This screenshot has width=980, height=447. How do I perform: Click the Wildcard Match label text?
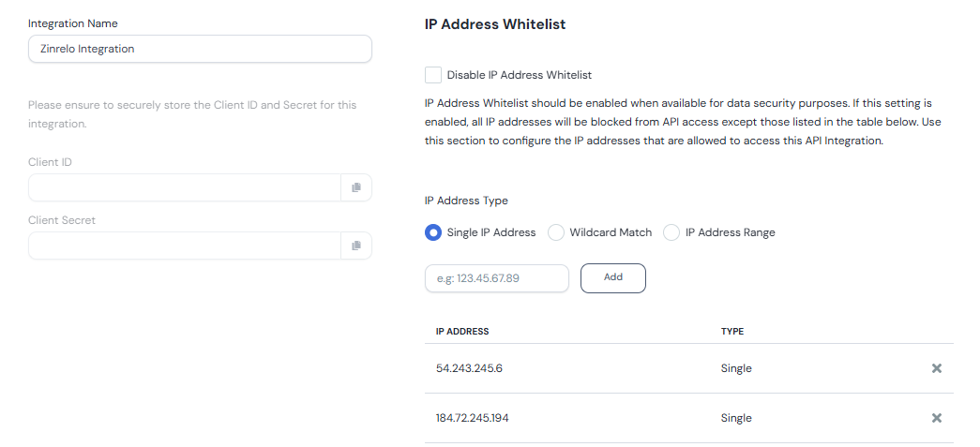coord(611,232)
